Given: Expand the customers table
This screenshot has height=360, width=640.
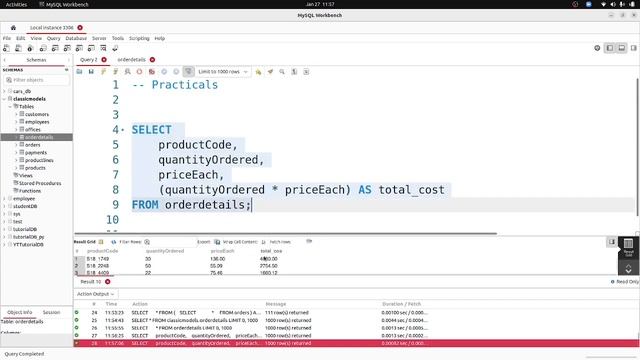Looking at the screenshot, I should pyautogui.click(x=16, y=114).
